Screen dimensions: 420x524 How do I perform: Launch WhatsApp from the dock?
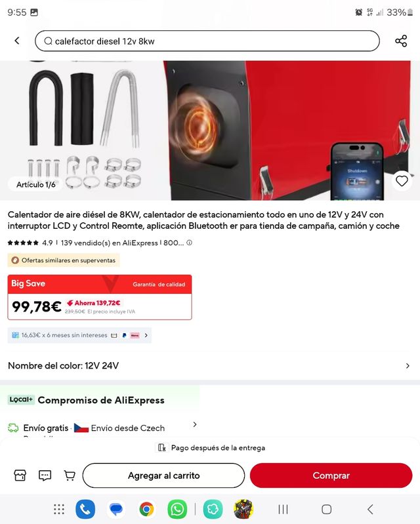point(177,510)
